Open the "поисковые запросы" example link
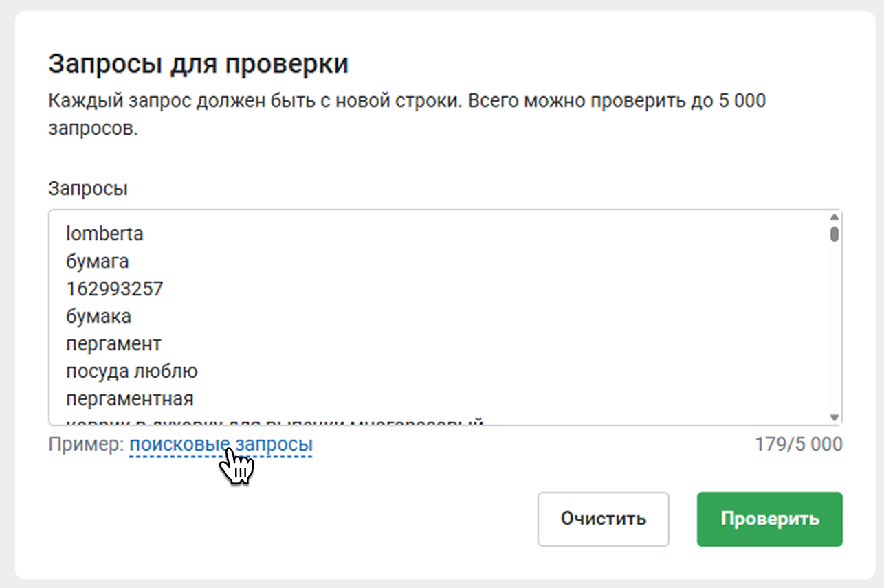884x588 pixels. click(221, 444)
